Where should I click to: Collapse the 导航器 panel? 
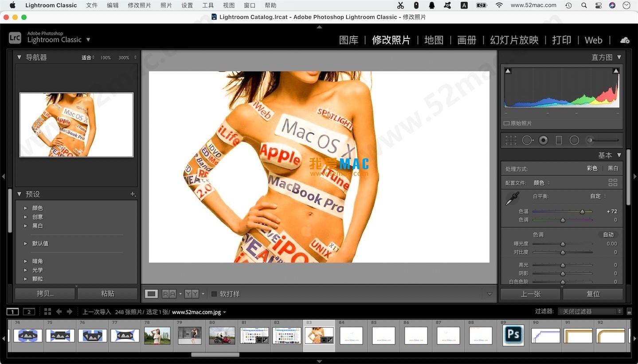(19, 57)
